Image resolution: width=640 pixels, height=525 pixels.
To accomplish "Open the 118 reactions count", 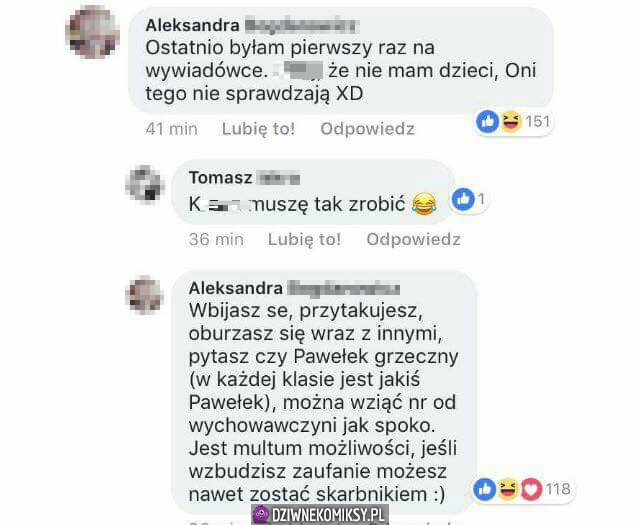I will pyautogui.click(x=558, y=489).
